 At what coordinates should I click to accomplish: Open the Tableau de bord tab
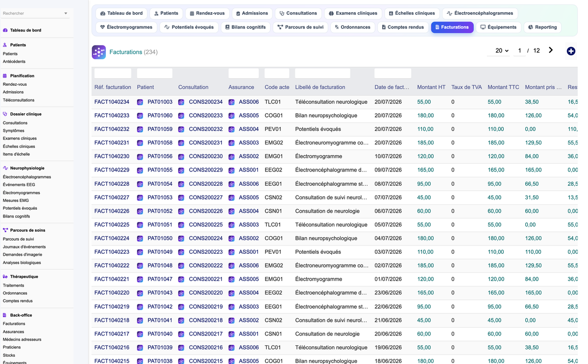point(122,13)
